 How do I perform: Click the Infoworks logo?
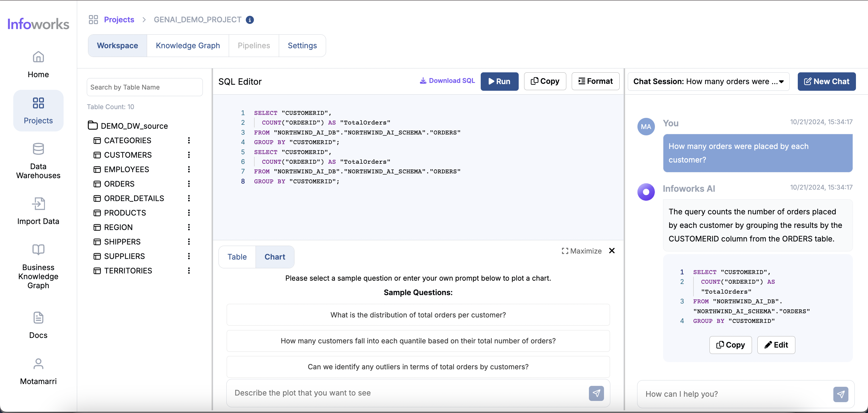[38, 24]
